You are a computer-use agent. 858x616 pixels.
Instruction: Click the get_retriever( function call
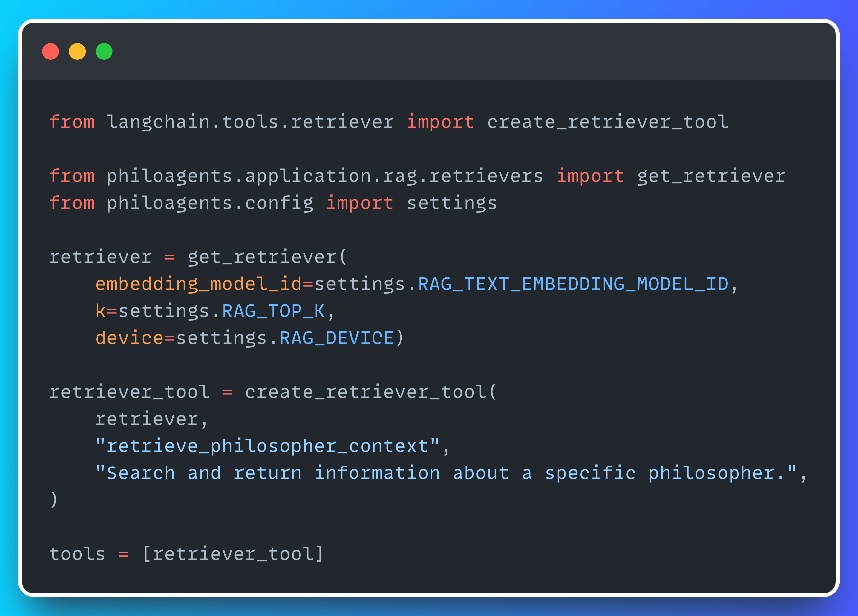click(267, 257)
